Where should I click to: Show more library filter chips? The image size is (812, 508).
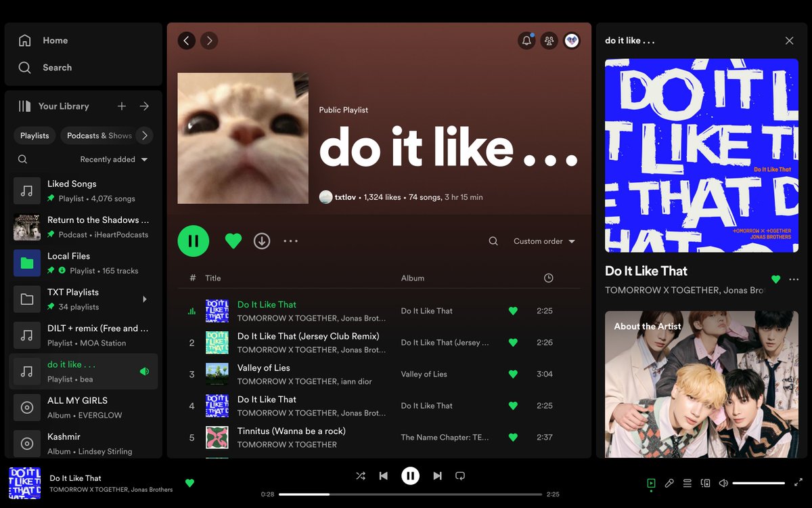click(x=144, y=135)
